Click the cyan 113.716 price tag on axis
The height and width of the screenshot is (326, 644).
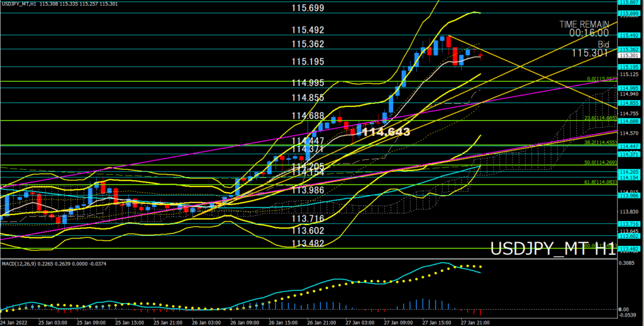[x=629, y=224]
